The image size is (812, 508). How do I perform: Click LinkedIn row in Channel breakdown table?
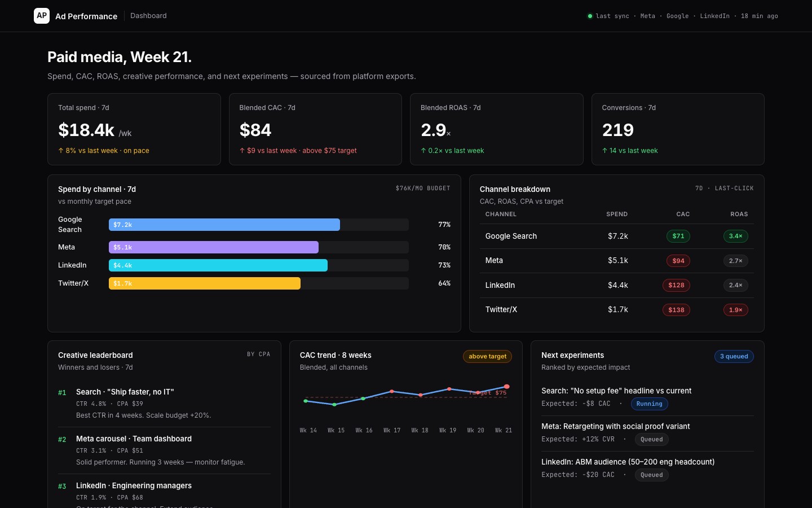(x=617, y=286)
